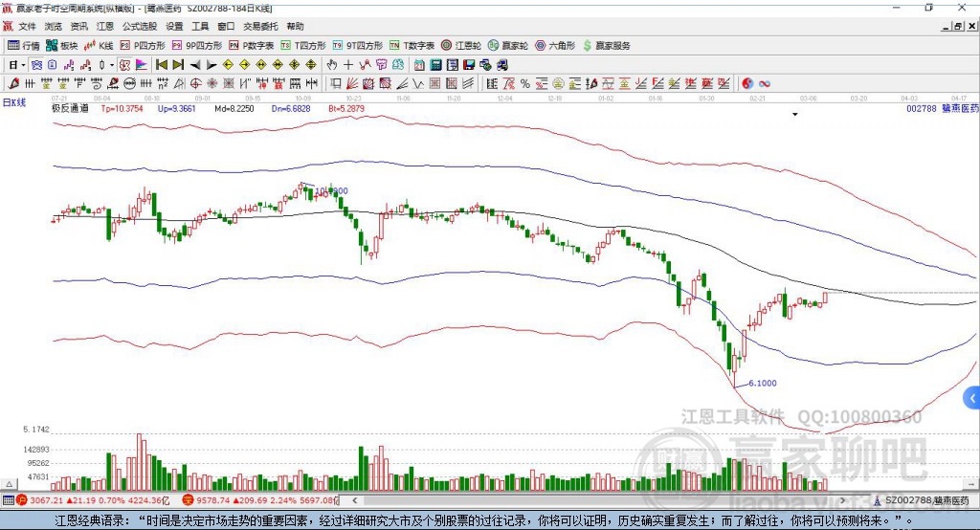Open the 板块 sector view
980x530 pixels.
pyautogui.click(x=61, y=45)
